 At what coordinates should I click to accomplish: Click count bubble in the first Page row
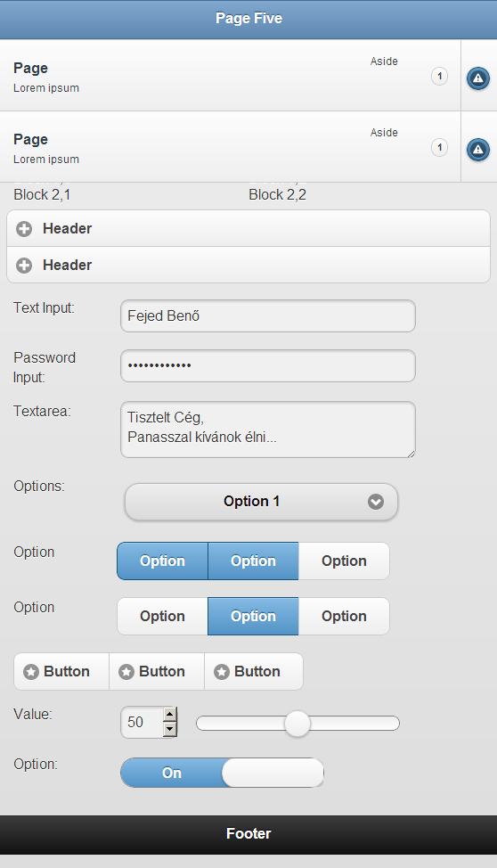[439, 76]
